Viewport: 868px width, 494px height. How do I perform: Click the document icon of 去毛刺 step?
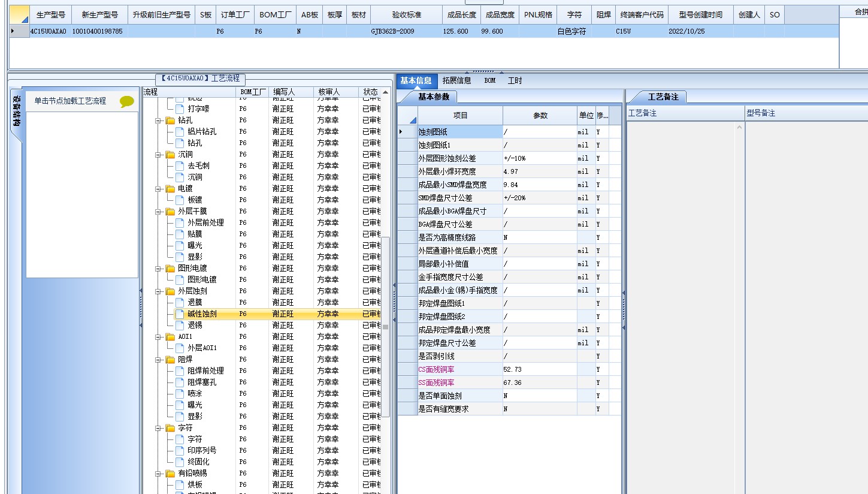[180, 165]
